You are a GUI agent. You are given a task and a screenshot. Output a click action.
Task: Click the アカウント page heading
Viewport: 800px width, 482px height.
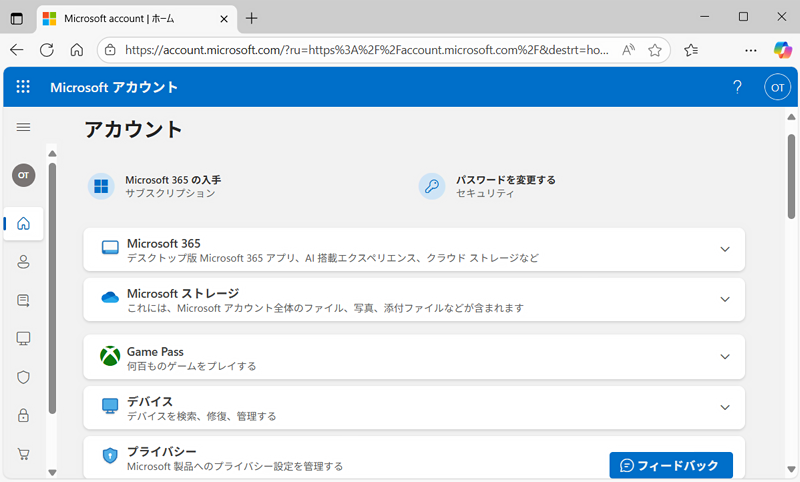click(x=133, y=130)
